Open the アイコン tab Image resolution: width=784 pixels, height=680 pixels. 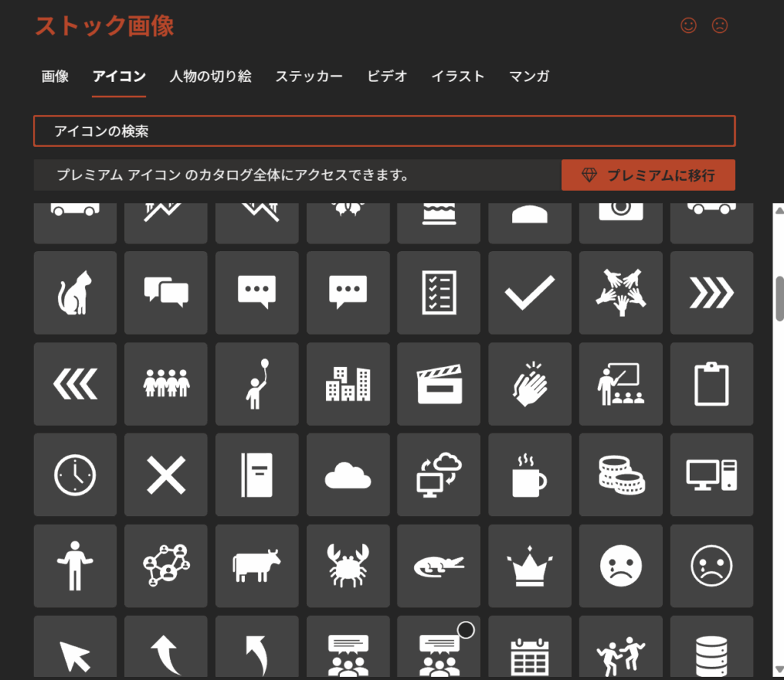119,76
